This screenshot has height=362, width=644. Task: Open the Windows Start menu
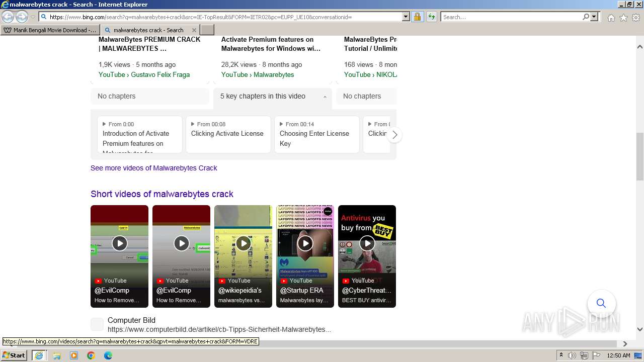14,355
